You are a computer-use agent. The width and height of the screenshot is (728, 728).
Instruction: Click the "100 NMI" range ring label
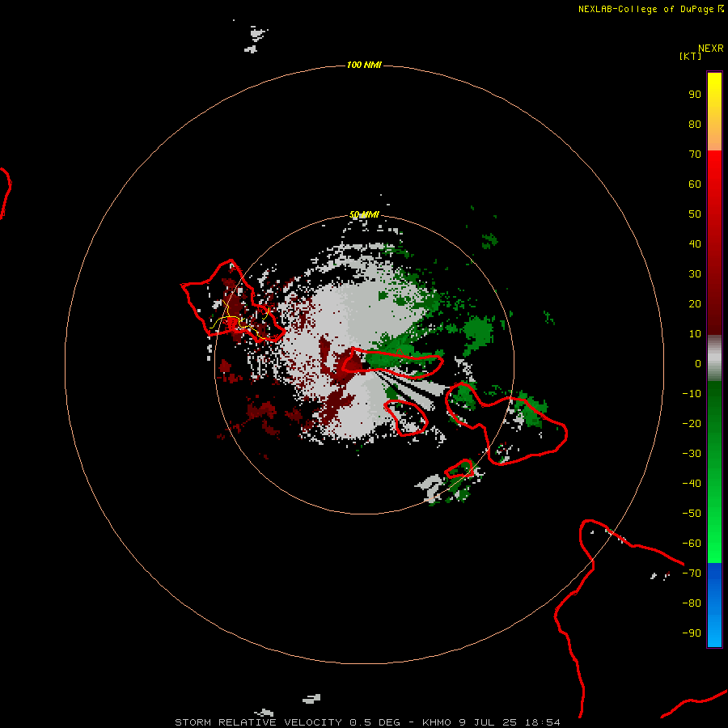point(364,65)
